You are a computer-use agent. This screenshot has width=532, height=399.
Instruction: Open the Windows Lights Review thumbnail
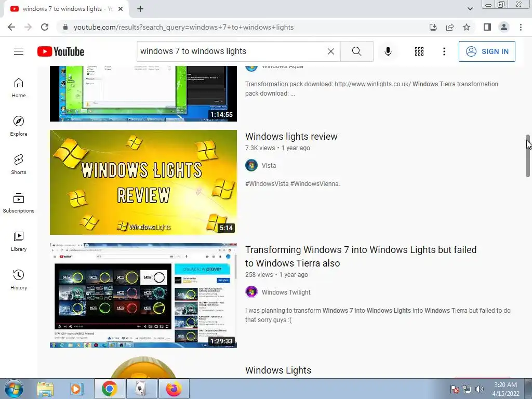[x=143, y=182]
